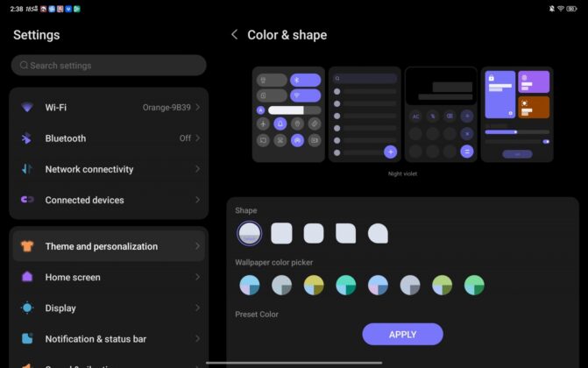588x368 pixels.
Task: Tap the battery indicator in status bar
Action: [x=571, y=9]
